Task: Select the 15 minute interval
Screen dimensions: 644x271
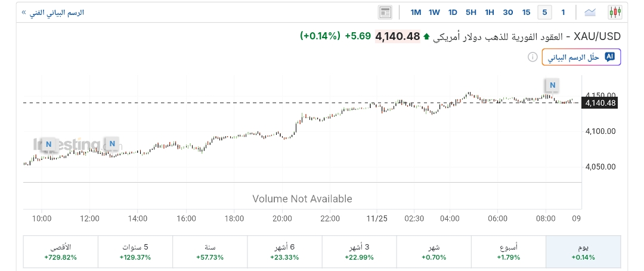Action: (x=526, y=12)
